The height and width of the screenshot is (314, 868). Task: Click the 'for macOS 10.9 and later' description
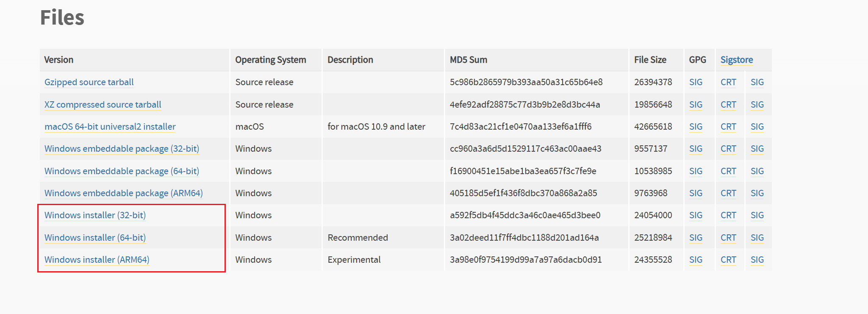click(x=376, y=127)
